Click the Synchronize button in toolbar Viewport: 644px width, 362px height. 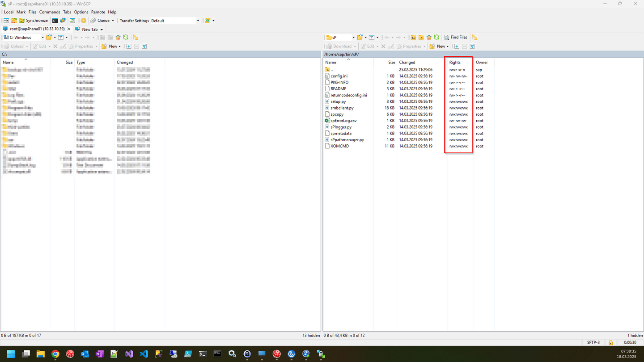click(34, 21)
